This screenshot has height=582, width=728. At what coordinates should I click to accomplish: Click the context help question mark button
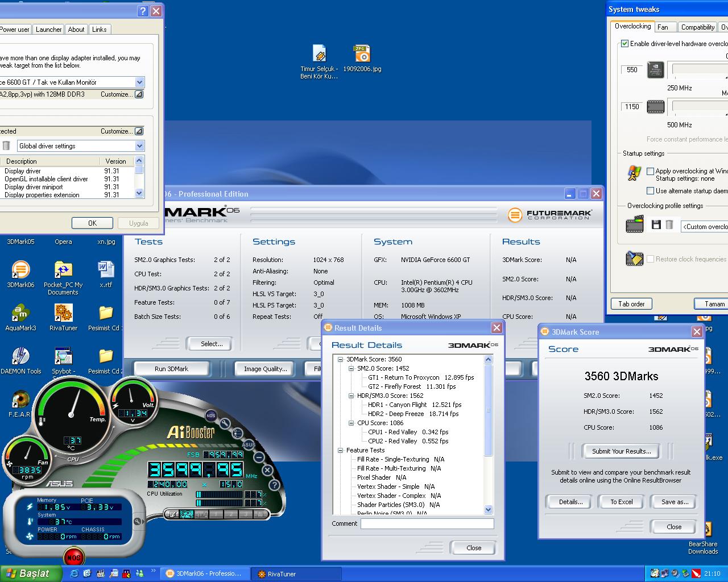point(143,11)
